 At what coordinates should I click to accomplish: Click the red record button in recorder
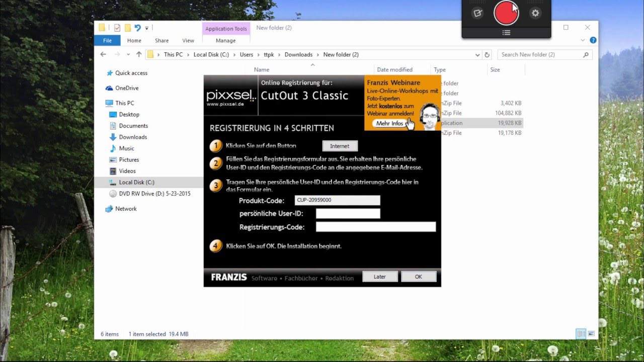coord(506,13)
